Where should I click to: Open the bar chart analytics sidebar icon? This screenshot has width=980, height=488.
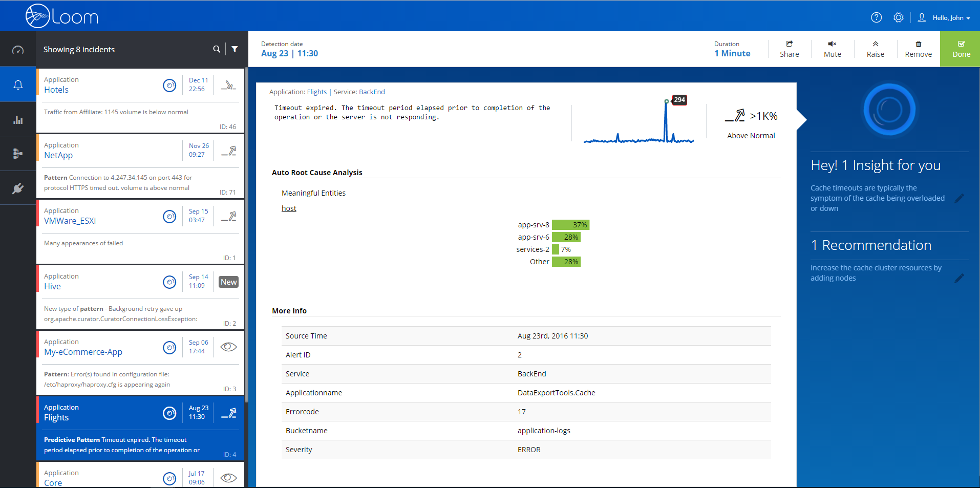point(18,119)
